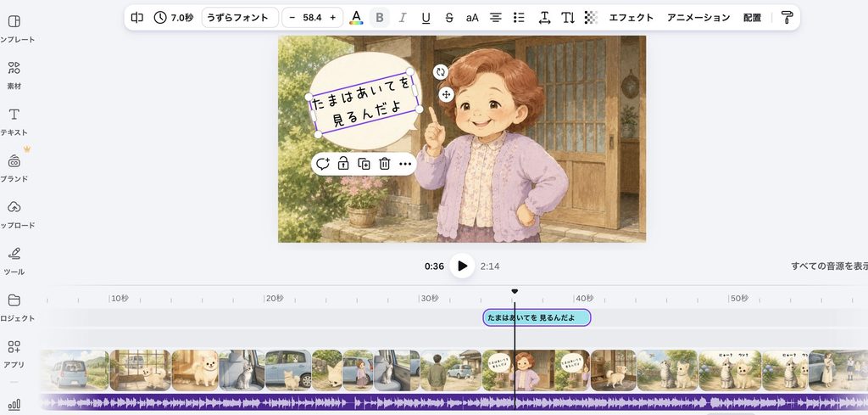Open the text color picker
Image resolution: width=868 pixels, height=415 pixels.
pyautogui.click(x=357, y=18)
